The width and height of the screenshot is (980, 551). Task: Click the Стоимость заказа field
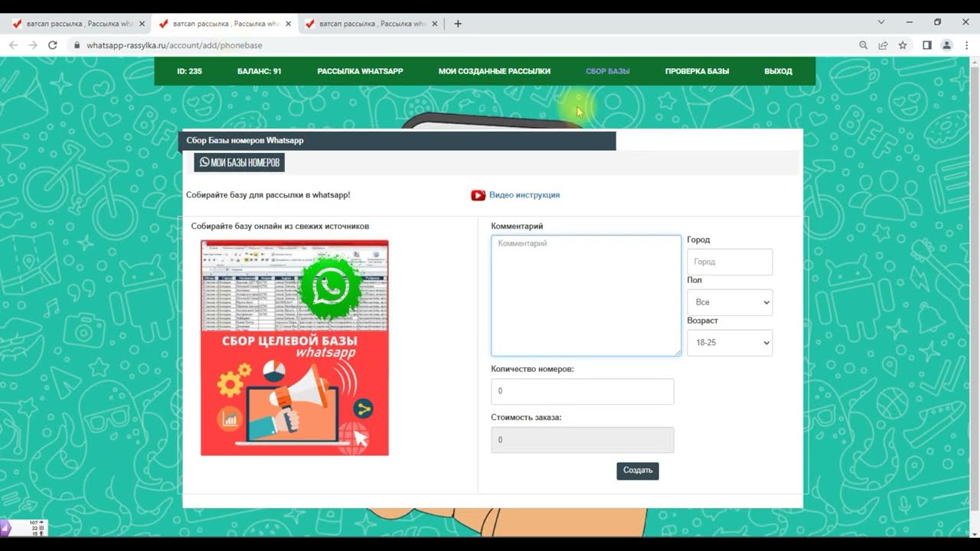(583, 440)
